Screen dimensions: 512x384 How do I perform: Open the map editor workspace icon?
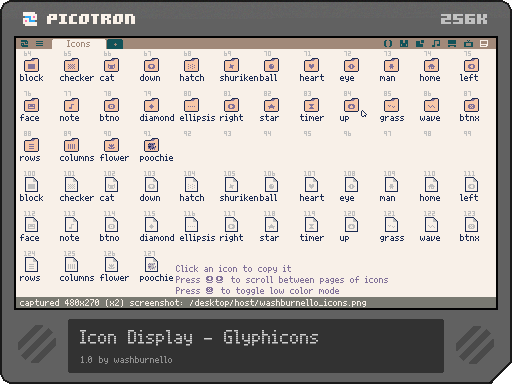420,43
